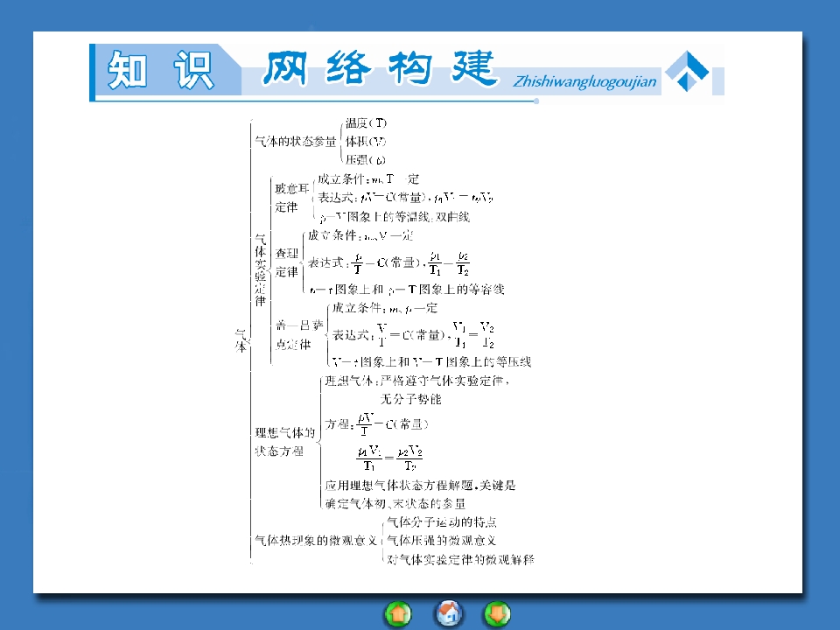The height and width of the screenshot is (630, 840).
Task: Select the 理想气体的状态方程 branch node
Action: [284, 442]
